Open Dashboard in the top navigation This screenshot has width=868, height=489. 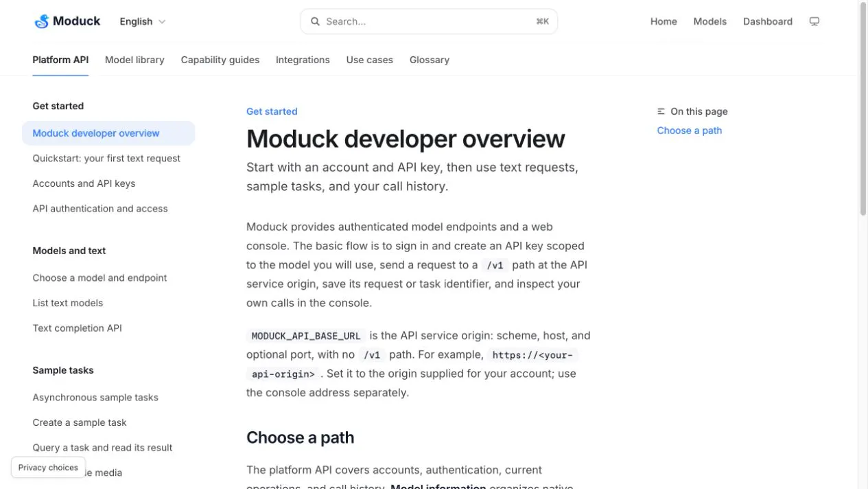tap(767, 21)
